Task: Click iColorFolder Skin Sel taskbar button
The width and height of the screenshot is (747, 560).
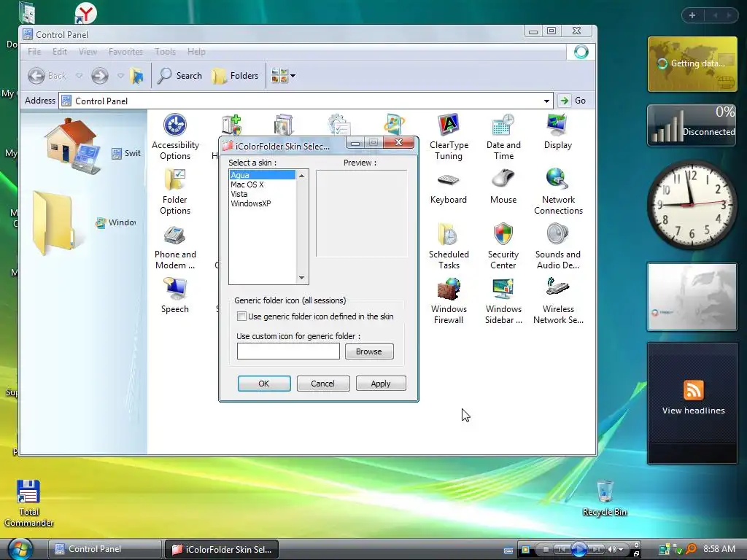Action: 221,549
